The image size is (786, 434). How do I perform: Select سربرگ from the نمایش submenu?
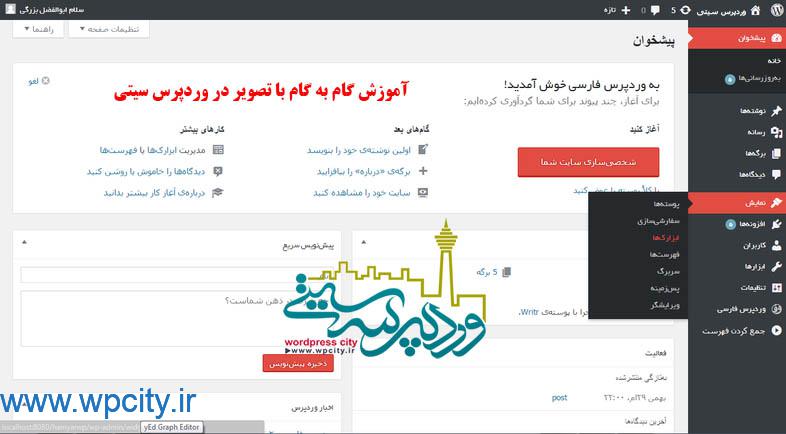click(668, 271)
